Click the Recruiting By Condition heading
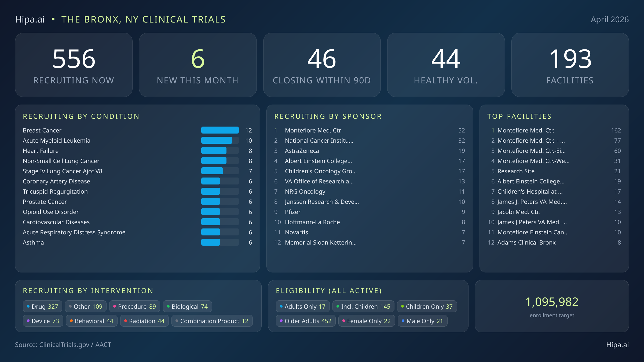This screenshot has height=362, width=644. (x=81, y=116)
